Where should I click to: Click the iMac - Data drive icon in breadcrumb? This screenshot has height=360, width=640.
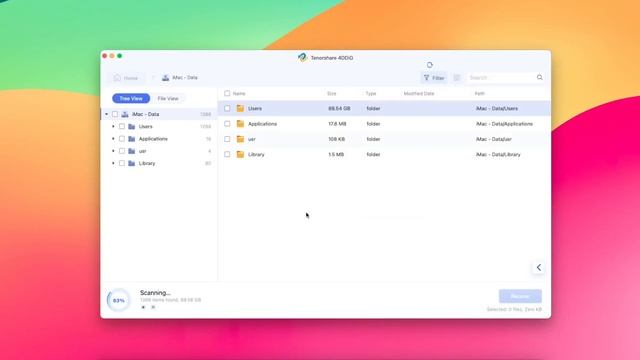click(x=165, y=78)
